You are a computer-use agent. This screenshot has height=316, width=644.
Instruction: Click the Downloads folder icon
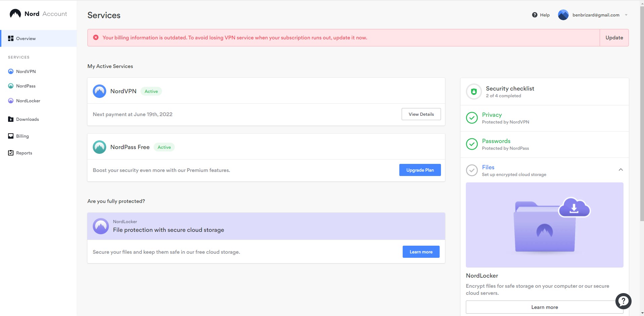11,119
